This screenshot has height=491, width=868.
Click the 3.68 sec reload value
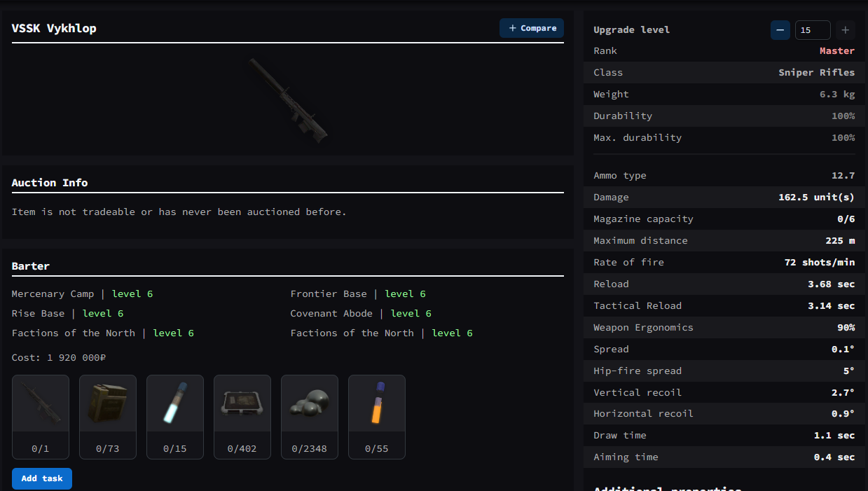pos(832,284)
